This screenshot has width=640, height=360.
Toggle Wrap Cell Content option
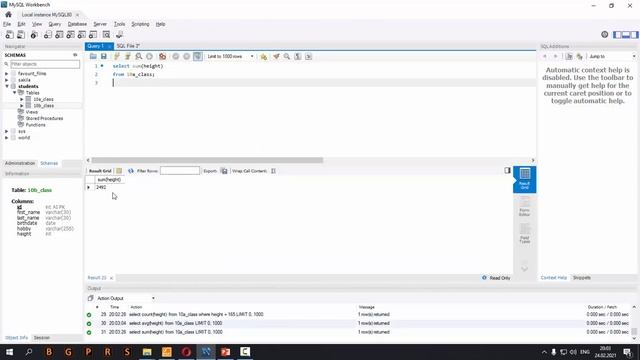coord(273,171)
